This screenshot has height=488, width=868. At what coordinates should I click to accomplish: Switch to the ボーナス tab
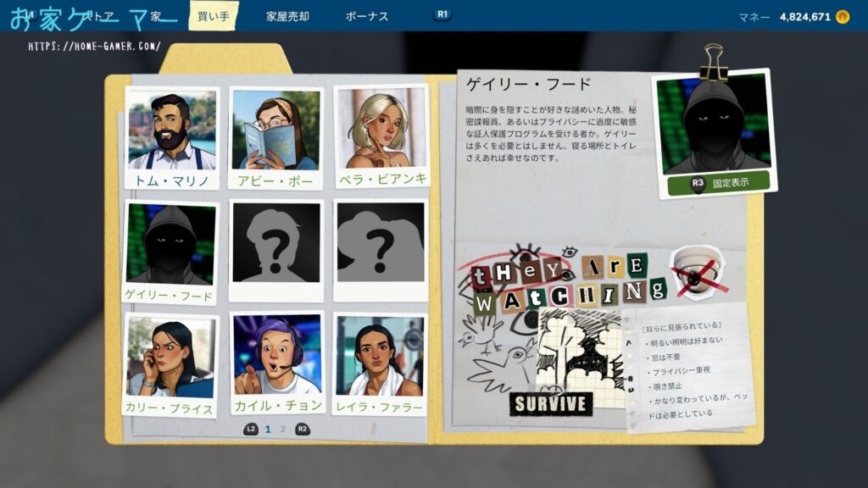366,17
